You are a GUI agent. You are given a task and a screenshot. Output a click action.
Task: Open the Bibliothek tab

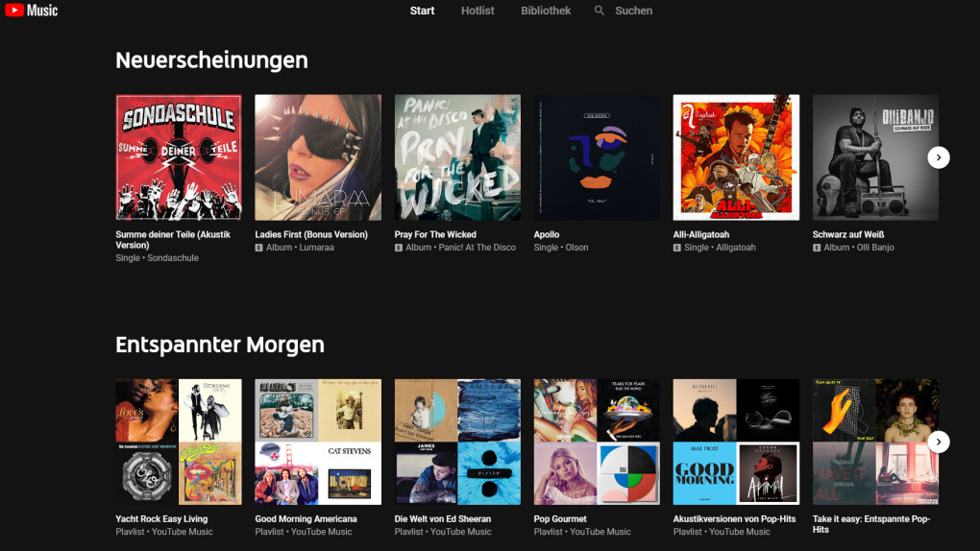click(546, 11)
